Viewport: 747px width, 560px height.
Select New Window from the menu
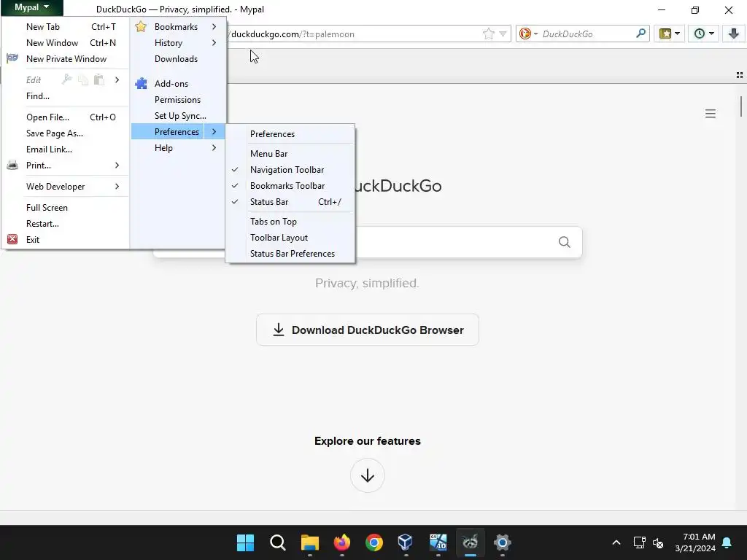(x=65, y=43)
